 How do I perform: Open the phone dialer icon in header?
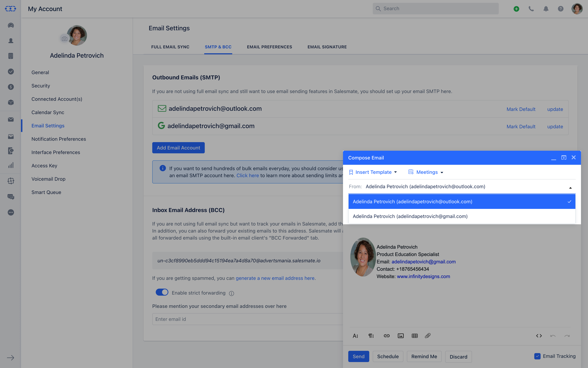[x=531, y=9]
